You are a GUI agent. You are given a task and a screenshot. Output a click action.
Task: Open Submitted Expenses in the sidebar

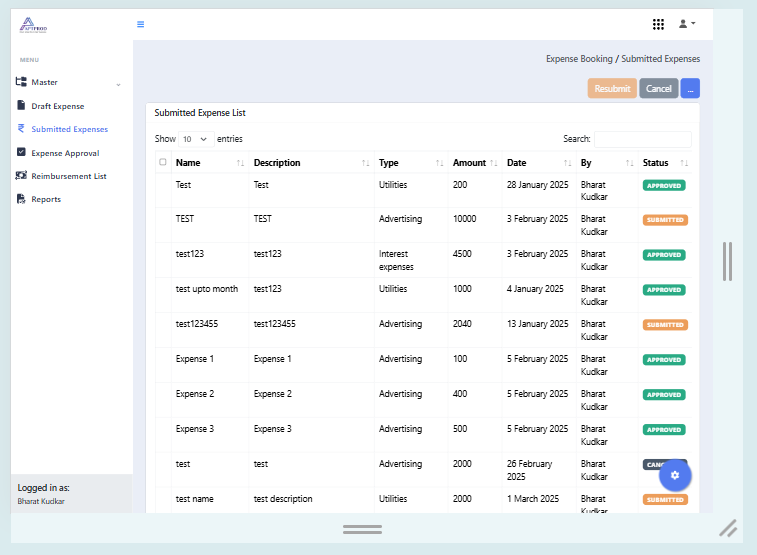pos(69,129)
